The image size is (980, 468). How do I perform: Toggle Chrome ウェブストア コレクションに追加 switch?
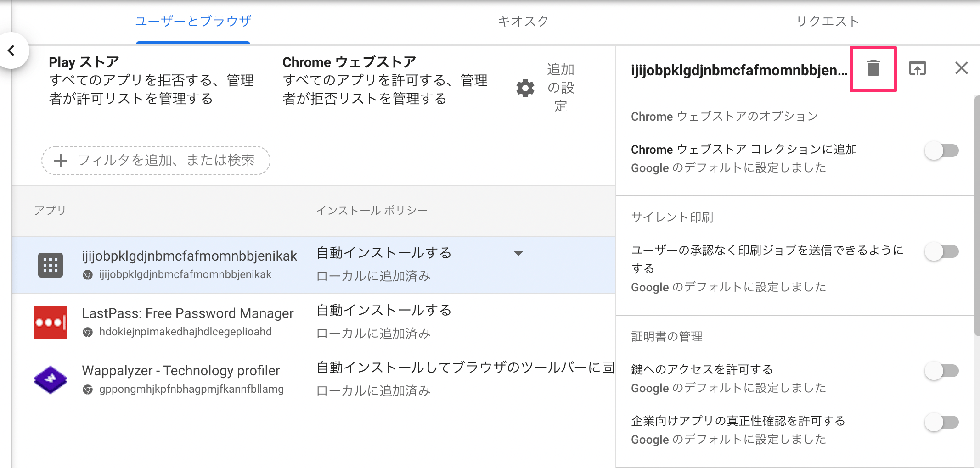pos(942,150)
